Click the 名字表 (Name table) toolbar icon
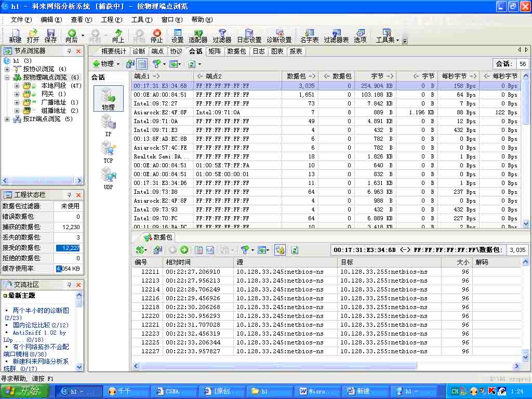This screenshot has height=399, width=532. (309, 35)
